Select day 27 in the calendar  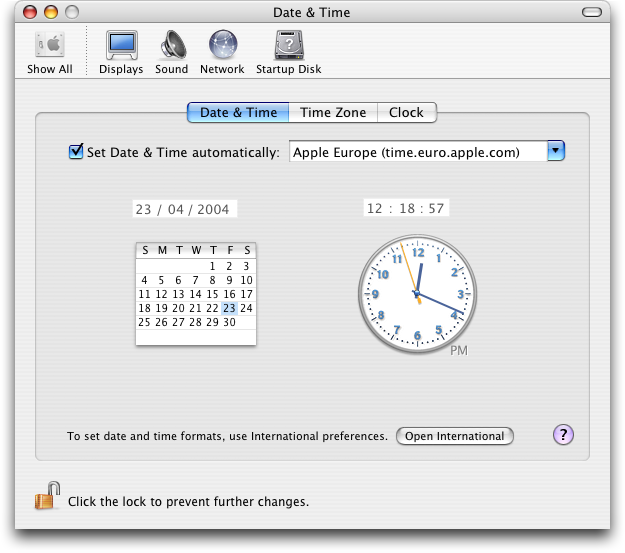tap(178, 322)
